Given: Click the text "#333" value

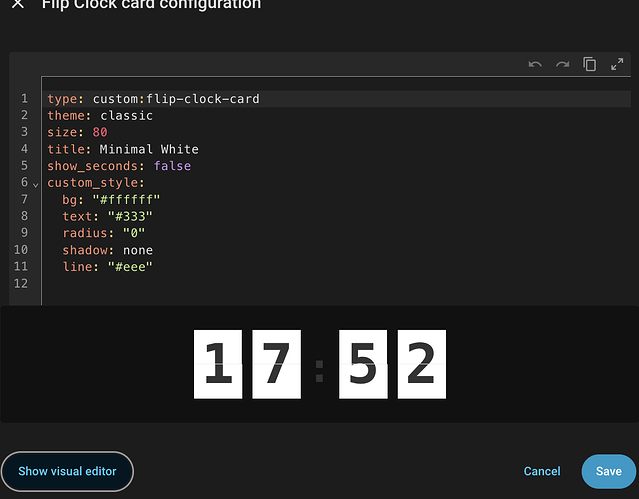Looking at the screenshot, I should tap(130, 216).
